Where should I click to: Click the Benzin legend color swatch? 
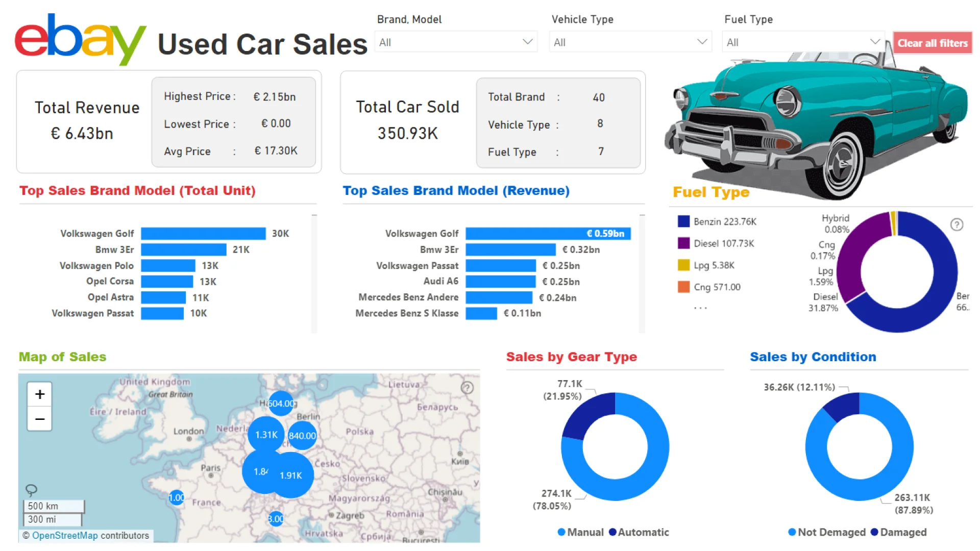683,221
